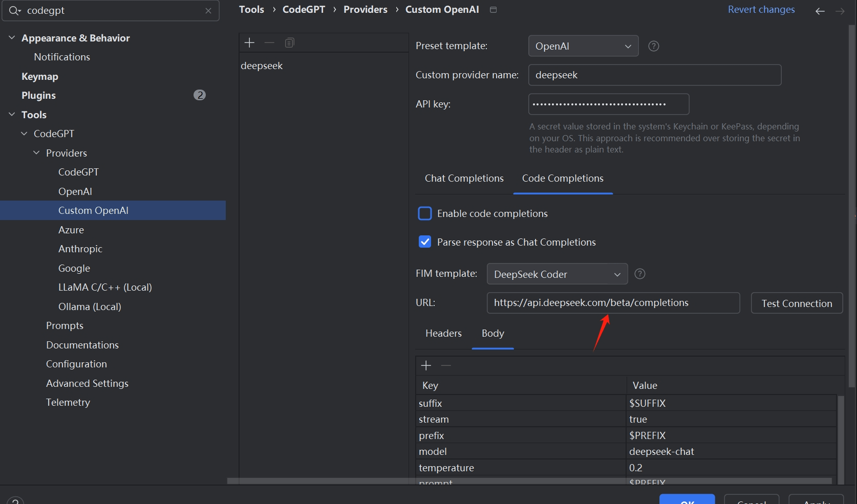Click the URL input field

[x=613, y=303]
